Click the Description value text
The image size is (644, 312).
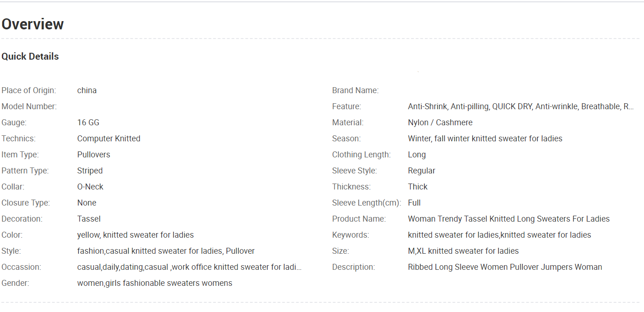point(505,267)
